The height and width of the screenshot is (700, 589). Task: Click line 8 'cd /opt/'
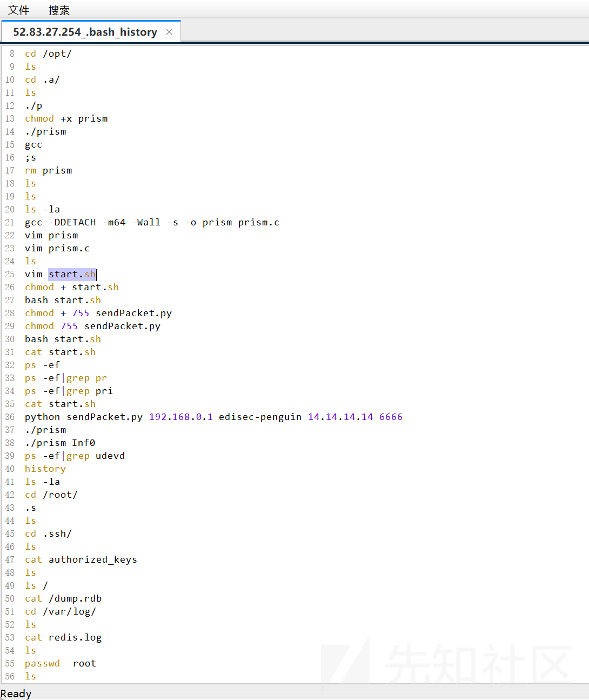[48, 54]
